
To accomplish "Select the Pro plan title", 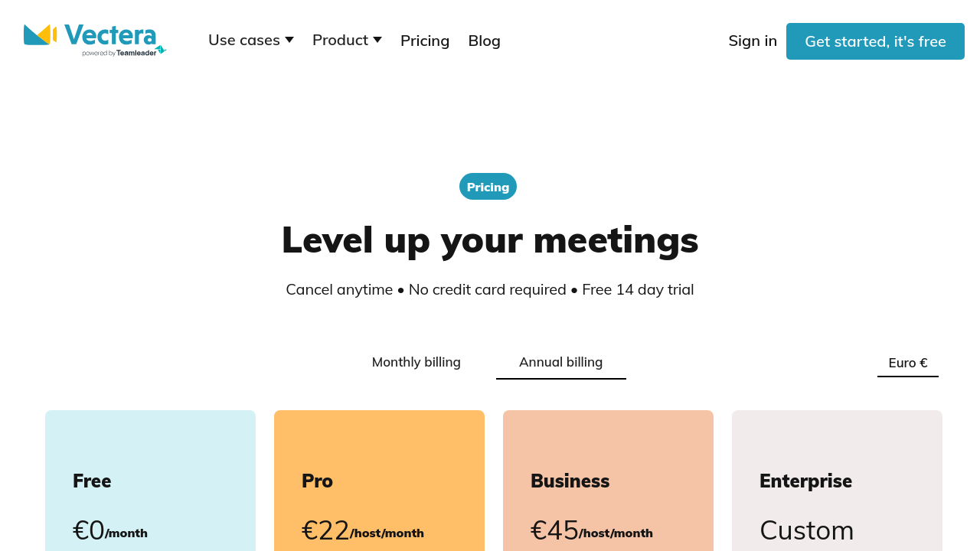I will (317, 481).
